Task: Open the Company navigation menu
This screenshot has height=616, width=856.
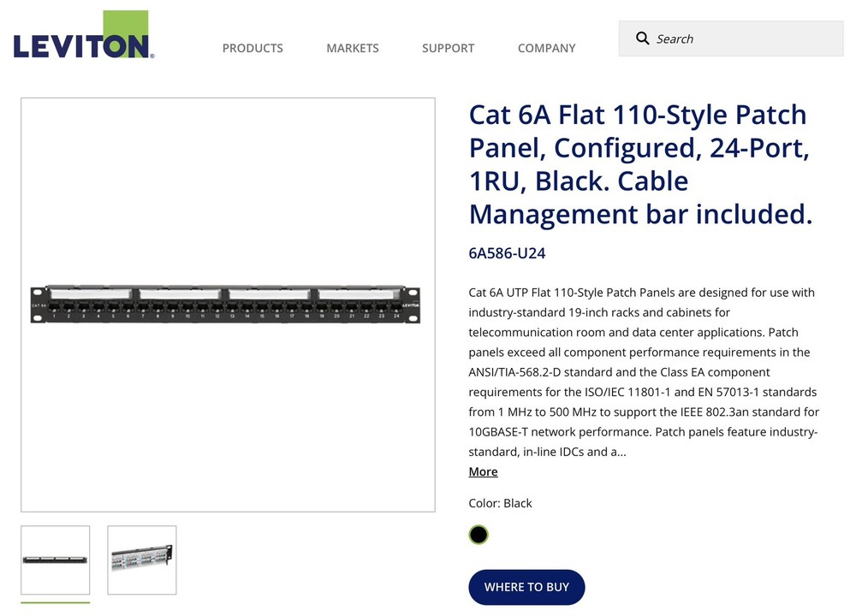Action: coord(546,48)
